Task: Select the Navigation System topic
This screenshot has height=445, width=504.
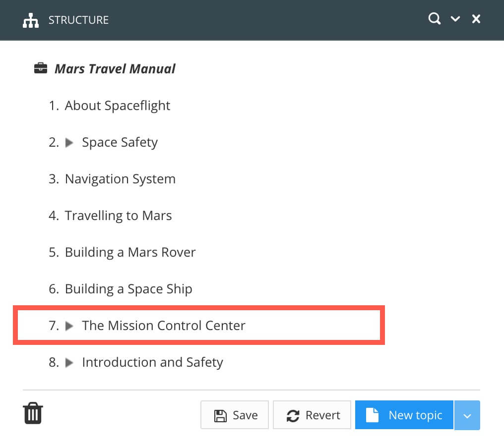Action: (120, 179)
